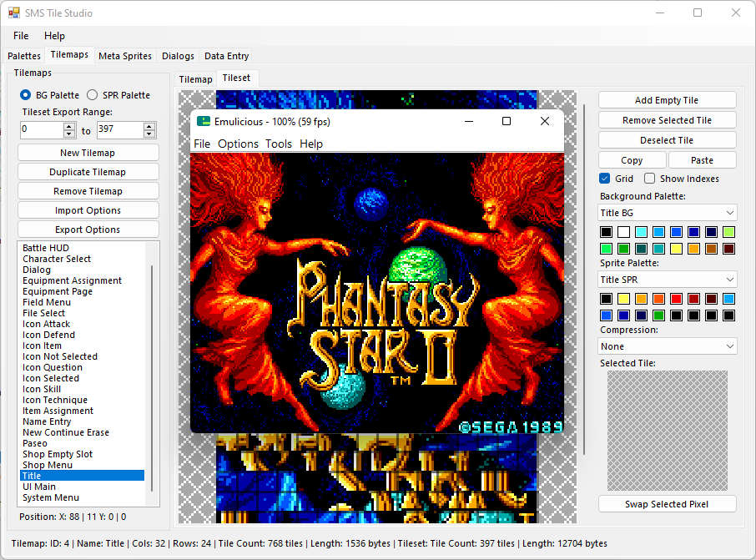
Task: Click the Copy button
Action: coord(633,160)
